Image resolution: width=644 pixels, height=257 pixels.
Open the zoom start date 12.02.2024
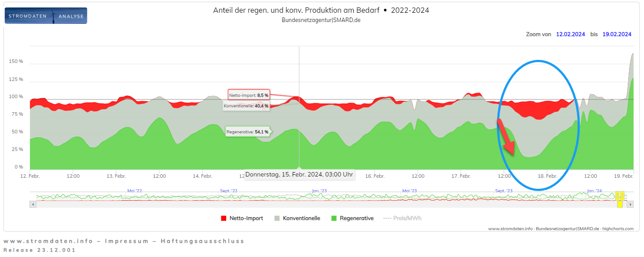point(570,34)
